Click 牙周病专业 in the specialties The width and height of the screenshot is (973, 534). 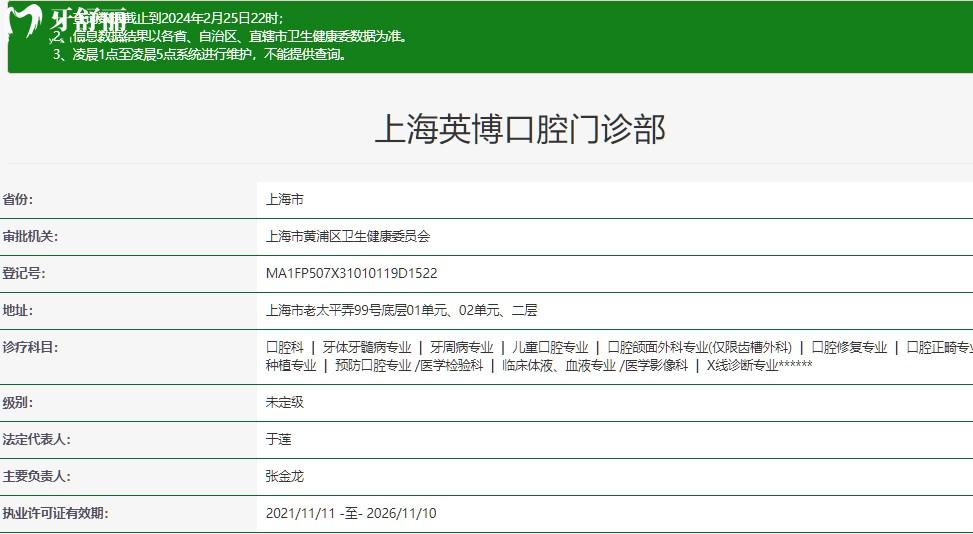click(462, 347)
